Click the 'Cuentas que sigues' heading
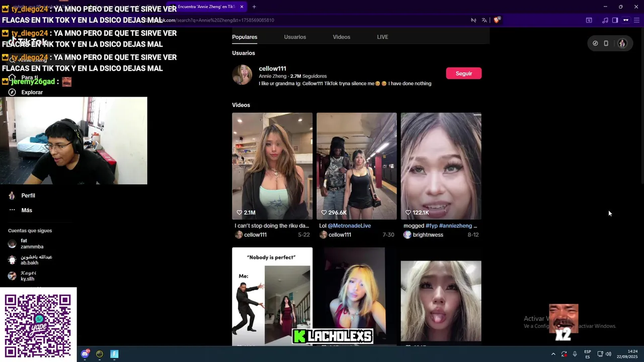The image size is (644, 362). point(30,231)
